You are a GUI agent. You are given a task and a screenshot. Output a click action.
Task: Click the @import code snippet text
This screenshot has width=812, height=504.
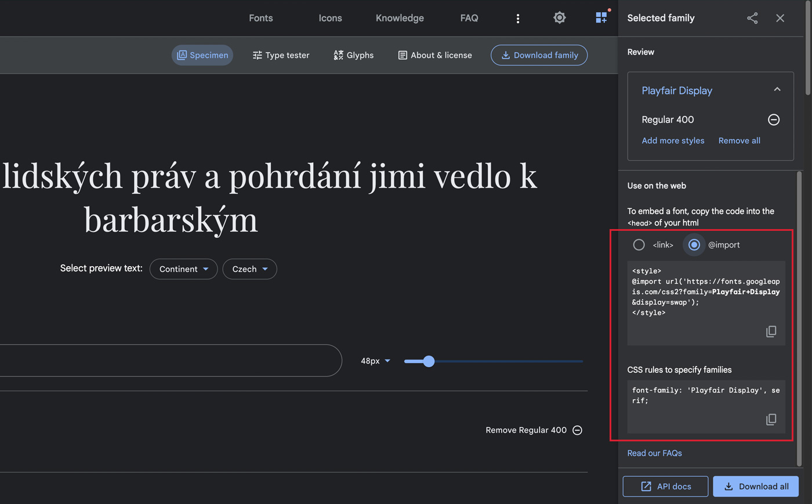click(x=706, y=292)
